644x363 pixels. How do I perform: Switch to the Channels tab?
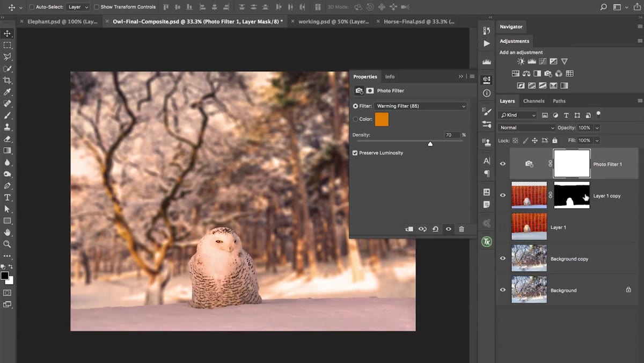coord(534,101)
